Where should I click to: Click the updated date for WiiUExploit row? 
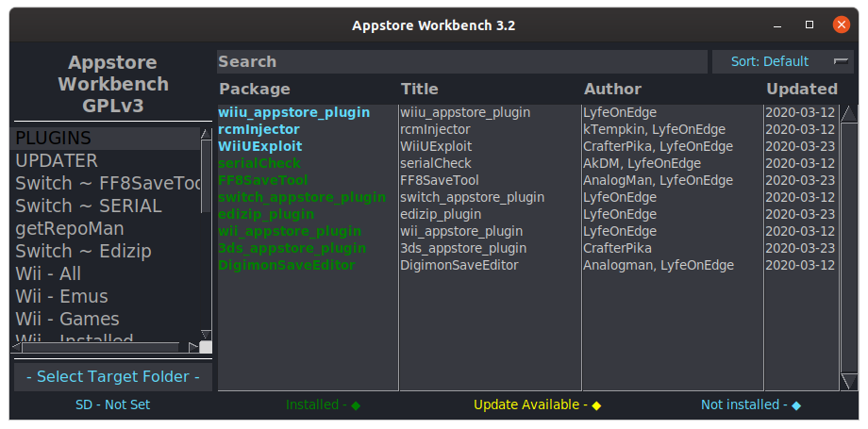(x=800, y=147)
